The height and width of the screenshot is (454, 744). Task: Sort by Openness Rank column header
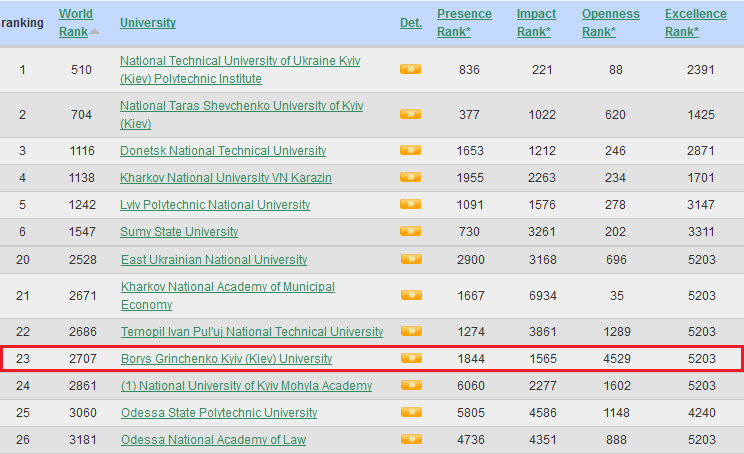pos(609,22)
